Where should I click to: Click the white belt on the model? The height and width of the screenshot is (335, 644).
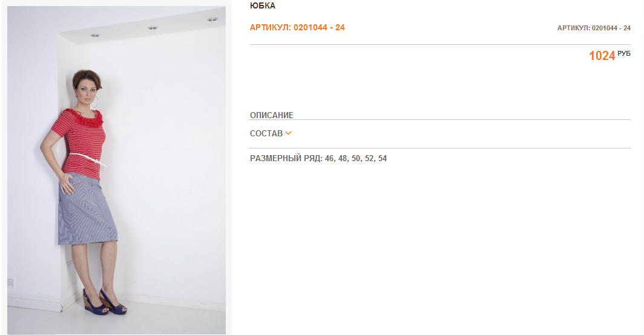pos(88,158)
